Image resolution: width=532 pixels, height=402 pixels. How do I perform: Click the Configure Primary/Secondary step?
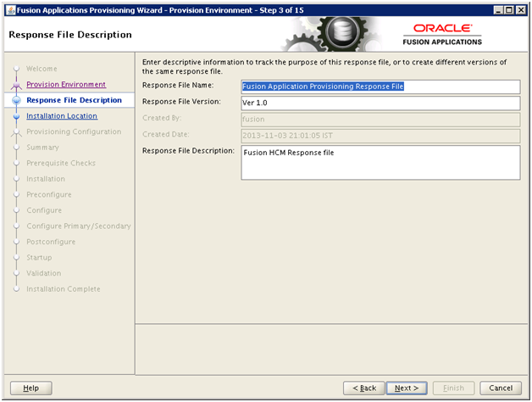pos(79,226)
